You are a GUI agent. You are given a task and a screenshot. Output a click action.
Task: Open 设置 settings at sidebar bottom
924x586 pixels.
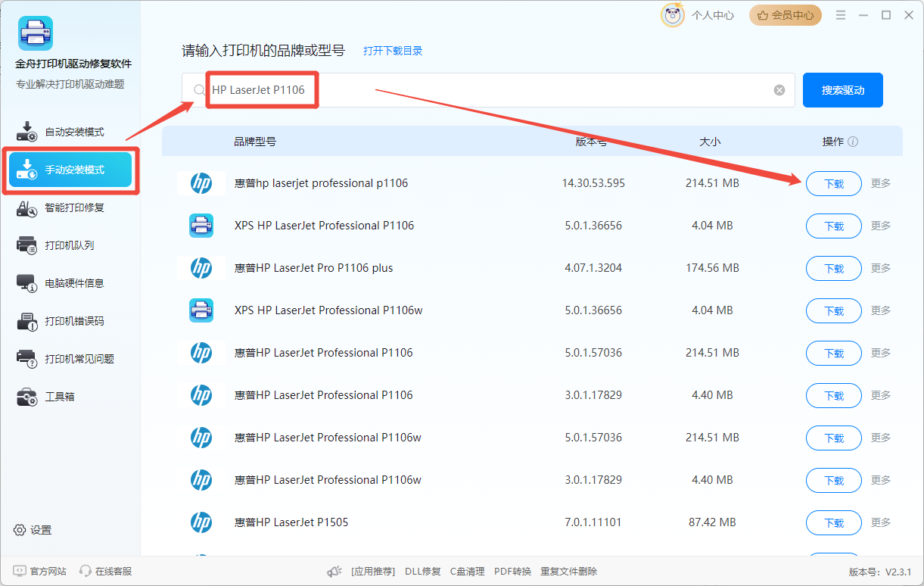(33, 530)
